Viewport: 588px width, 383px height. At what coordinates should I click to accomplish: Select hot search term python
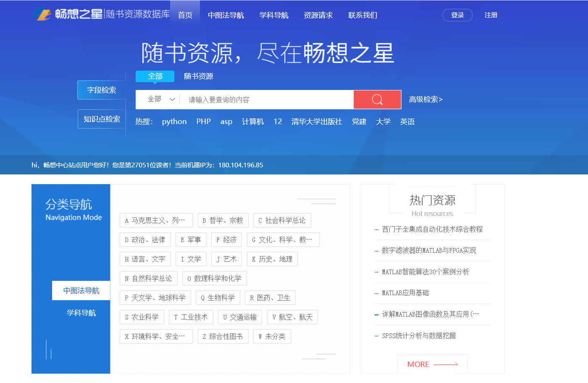[174, 122]
